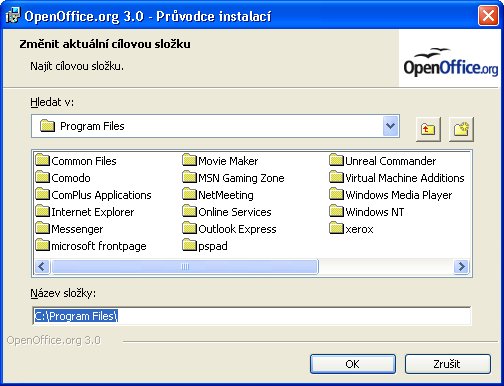
Task: Click the ComPlus Applications label
Action: (101, 195)
